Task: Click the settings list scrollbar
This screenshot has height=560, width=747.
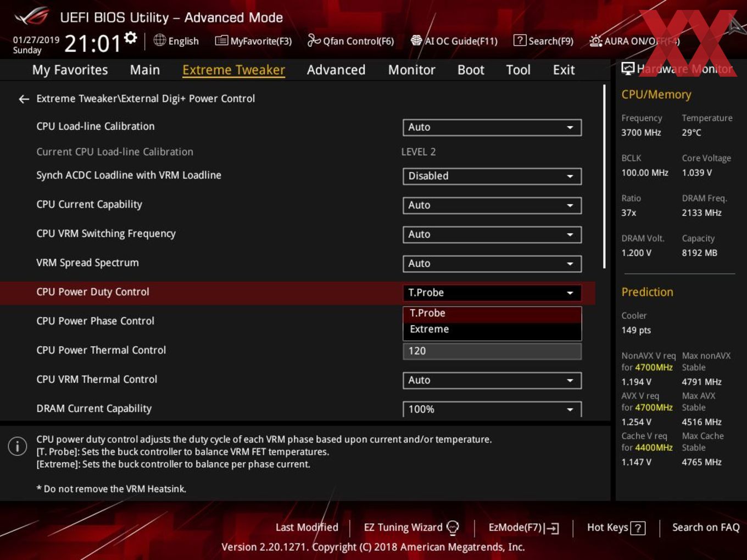Action: point(605,176)
